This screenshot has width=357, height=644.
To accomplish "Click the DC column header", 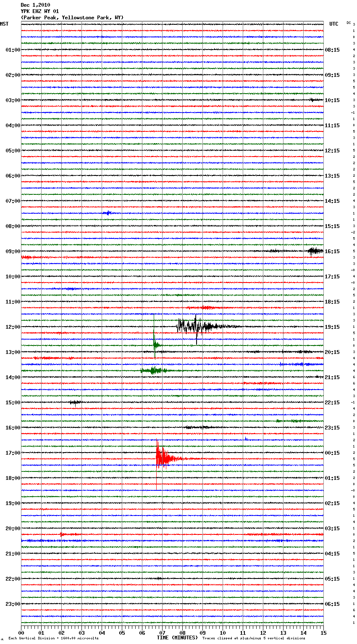I will [x=349, y=23].
